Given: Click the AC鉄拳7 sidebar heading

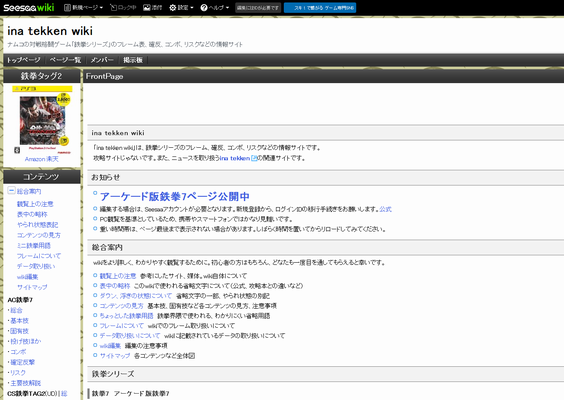Looking at the screenshot, I should coord(20,300).
